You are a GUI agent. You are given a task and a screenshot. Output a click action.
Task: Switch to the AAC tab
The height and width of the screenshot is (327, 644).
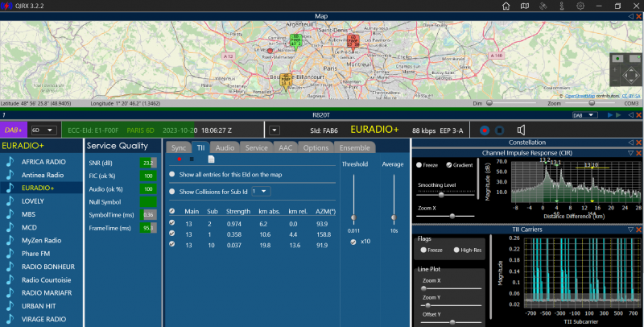point(286,147)
